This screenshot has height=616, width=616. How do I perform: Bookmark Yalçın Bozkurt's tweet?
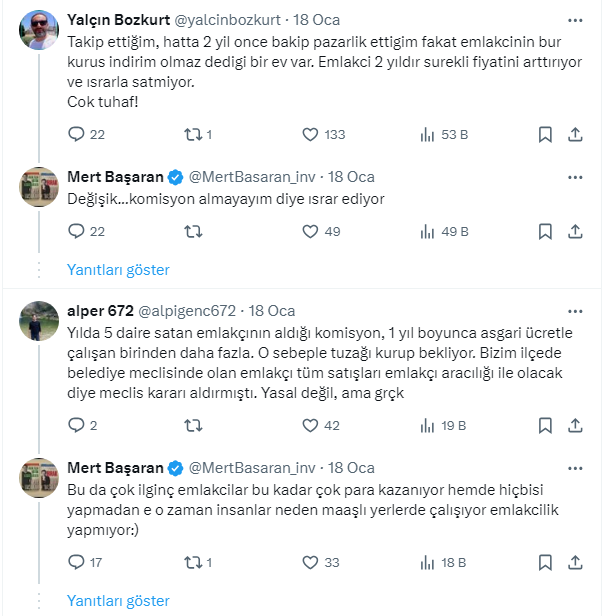(x=545, y=134)
